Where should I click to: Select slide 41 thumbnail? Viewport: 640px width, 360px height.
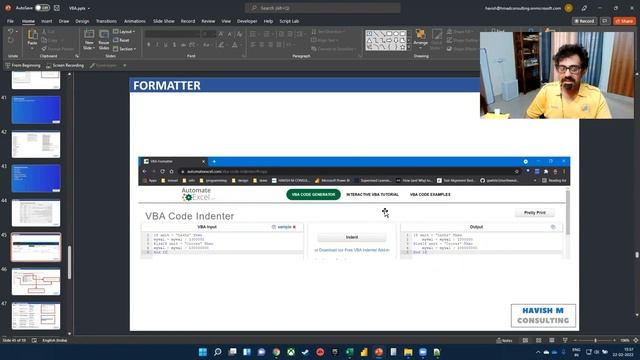pyautogui.click(x=36, y=110)
